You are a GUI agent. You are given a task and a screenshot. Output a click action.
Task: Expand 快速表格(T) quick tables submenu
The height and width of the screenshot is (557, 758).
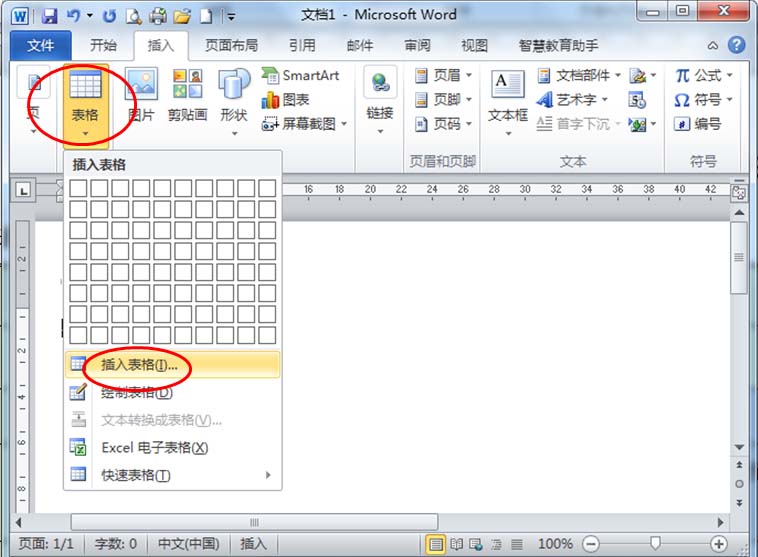(x=172, y=475)
